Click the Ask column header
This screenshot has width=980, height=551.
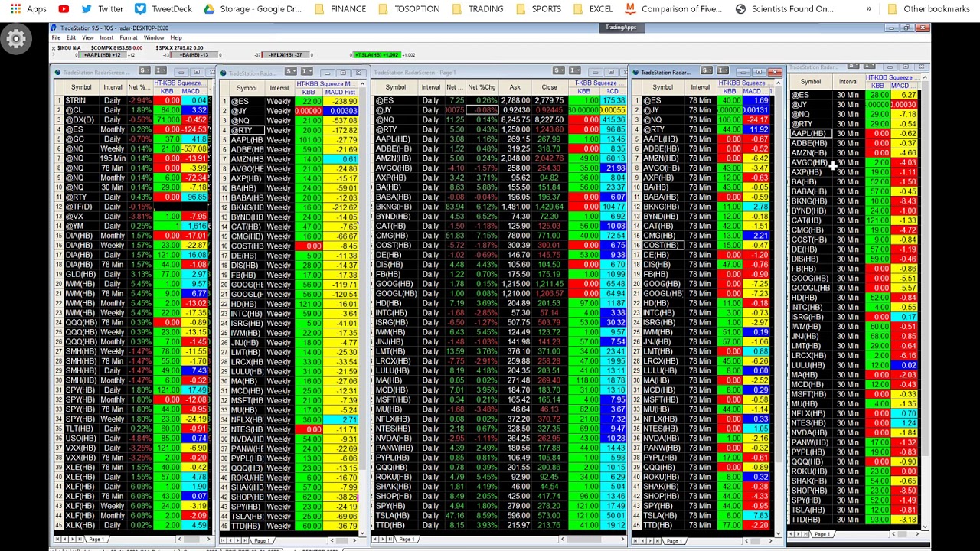pyautogui.click(x=514, y=87)
